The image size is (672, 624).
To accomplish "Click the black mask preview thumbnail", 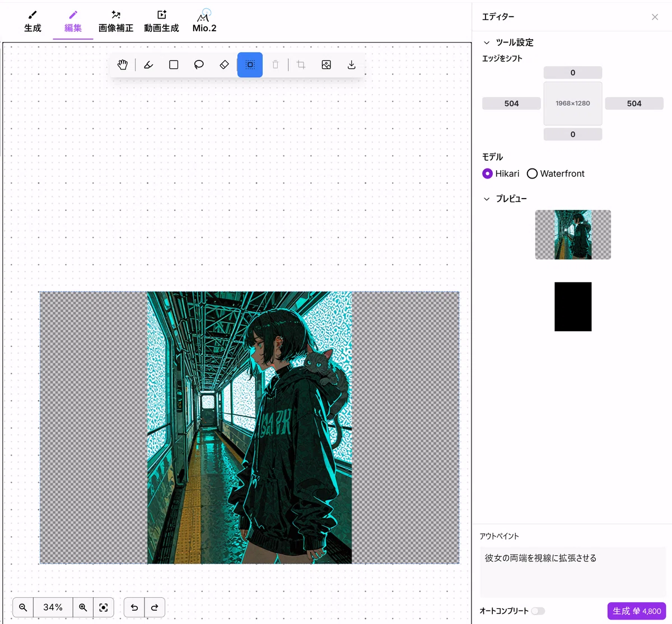I will tap(573, 307).
